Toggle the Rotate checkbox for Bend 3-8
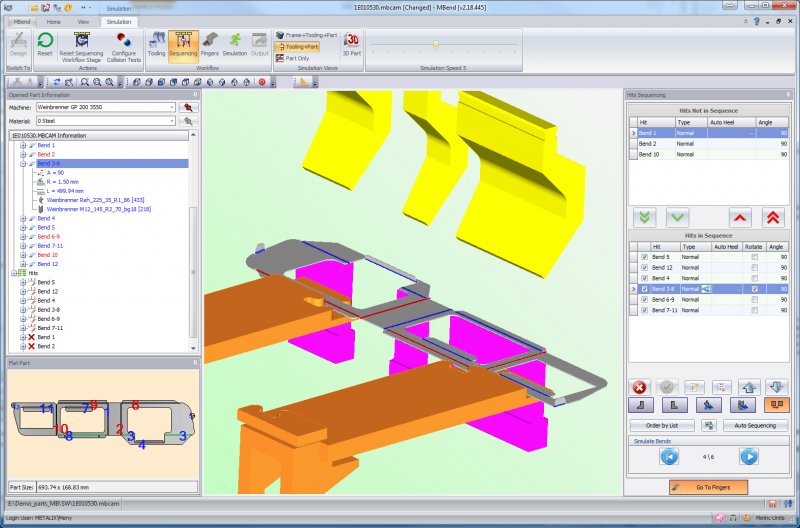Screen dimensions: 800x528 tap(755, 289)
